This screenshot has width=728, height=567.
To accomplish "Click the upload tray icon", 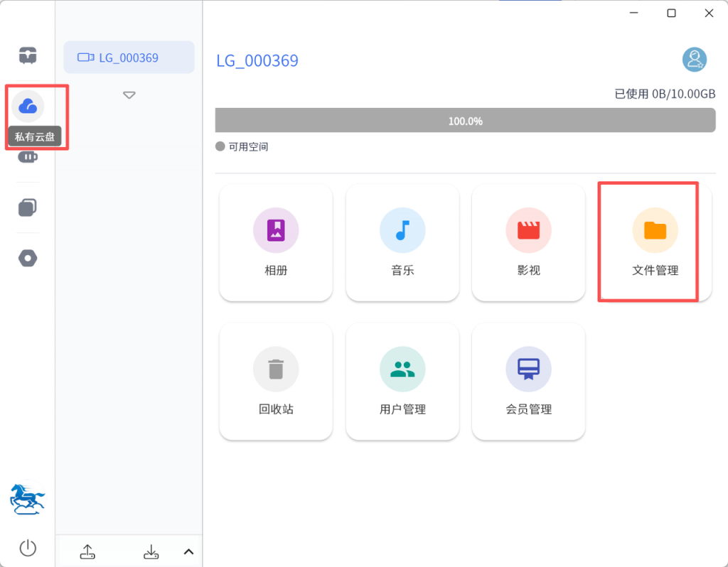I will tap(87, 551).
